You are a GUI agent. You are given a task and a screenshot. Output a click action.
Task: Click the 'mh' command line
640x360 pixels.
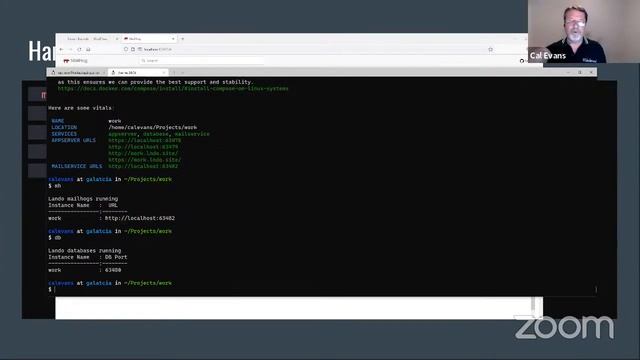55,186
